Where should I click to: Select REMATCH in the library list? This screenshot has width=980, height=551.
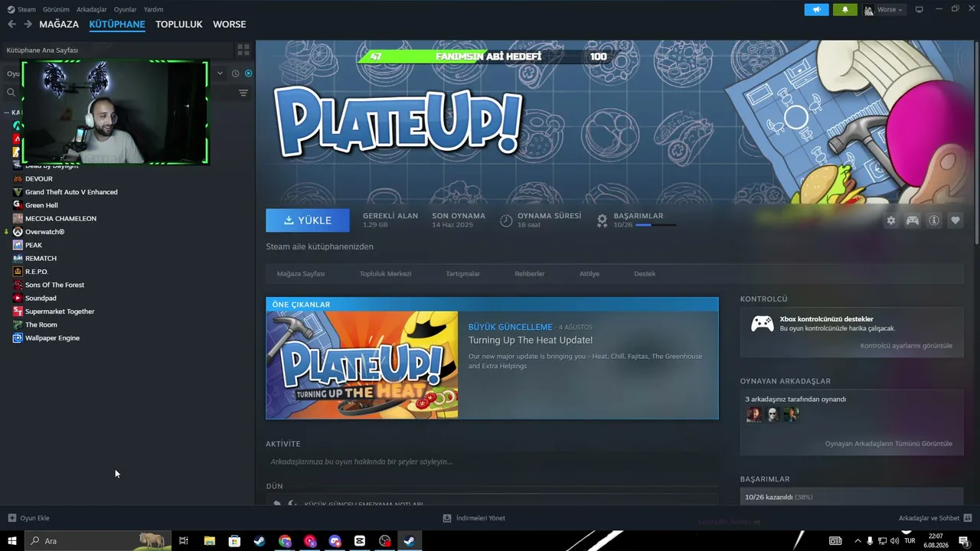(x=41, y=259)
